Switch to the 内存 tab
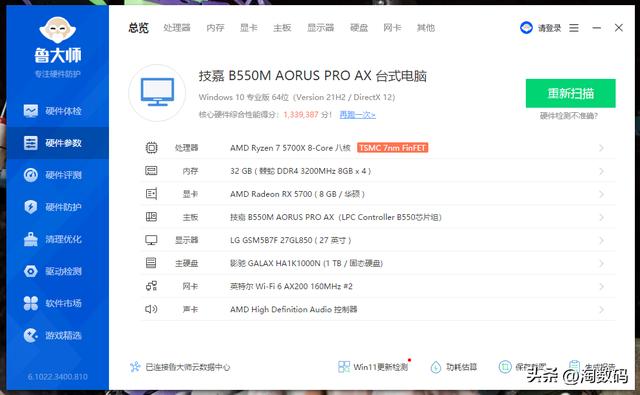 216,28
